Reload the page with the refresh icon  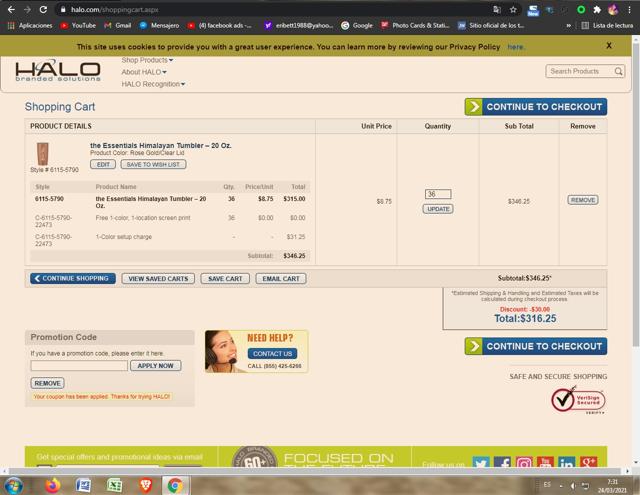43,9
